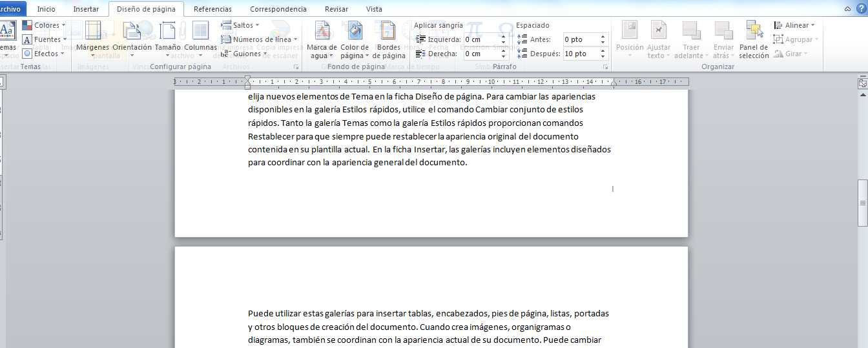868x348 pixels.
Task: Click the vertical scrollbar thumb
Action: click(862, 203)
